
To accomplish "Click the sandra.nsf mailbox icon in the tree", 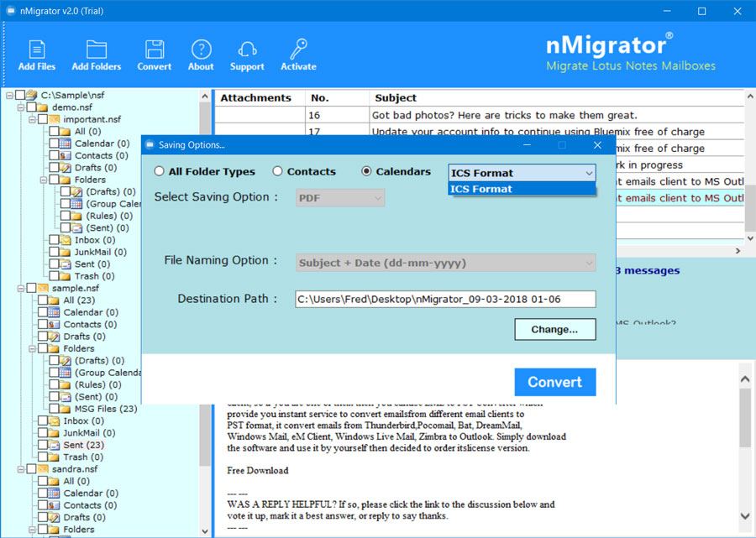I will [43, 468].
